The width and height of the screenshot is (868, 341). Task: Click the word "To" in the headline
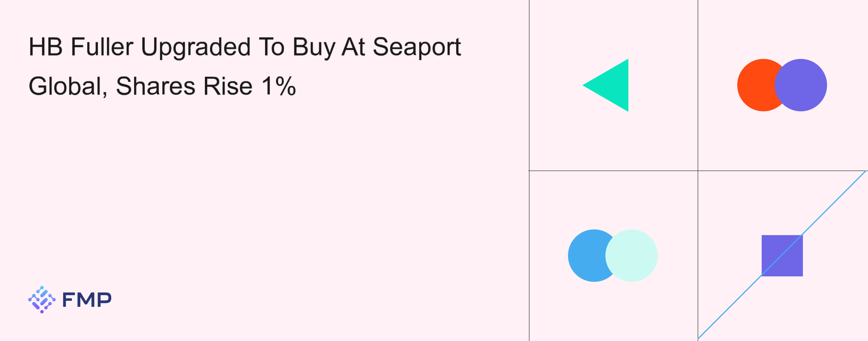(x=271, y=47)
